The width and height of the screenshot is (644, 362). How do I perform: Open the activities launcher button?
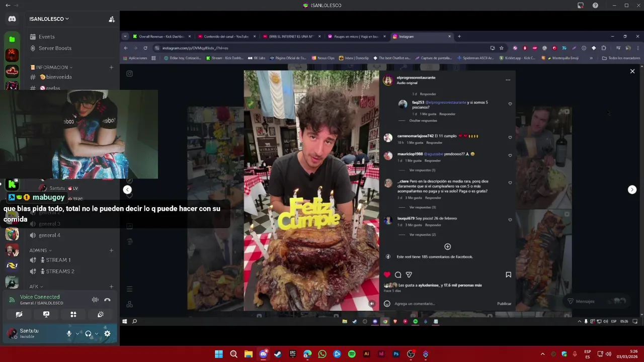pos(73,314)
